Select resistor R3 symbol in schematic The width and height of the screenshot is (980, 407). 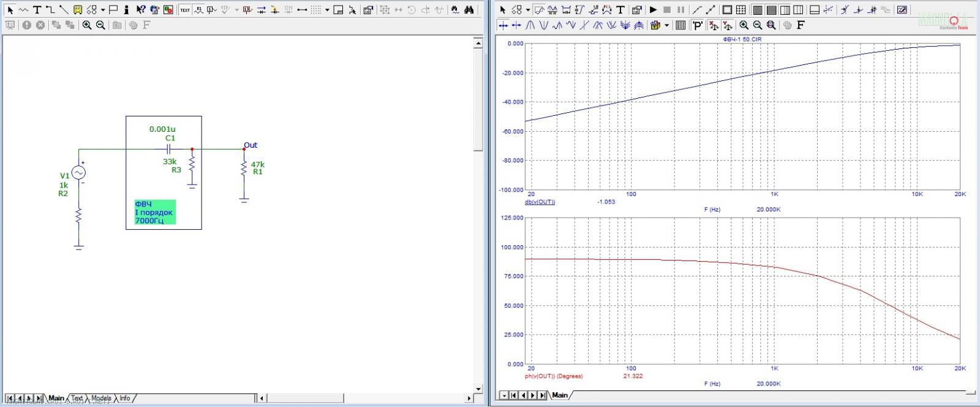click(x=192, y=164)
